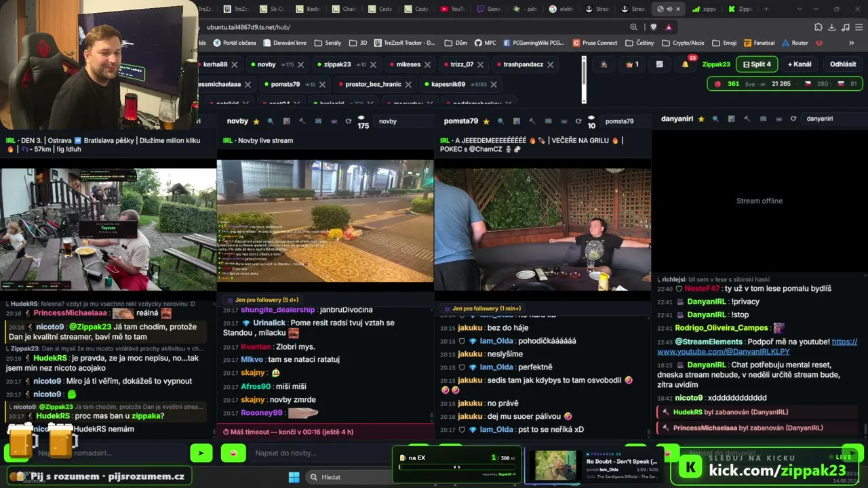This screenshot has width=868, height=488.
Task: Open hammer mod tool for danyanirl
Action: click(747, 119)
